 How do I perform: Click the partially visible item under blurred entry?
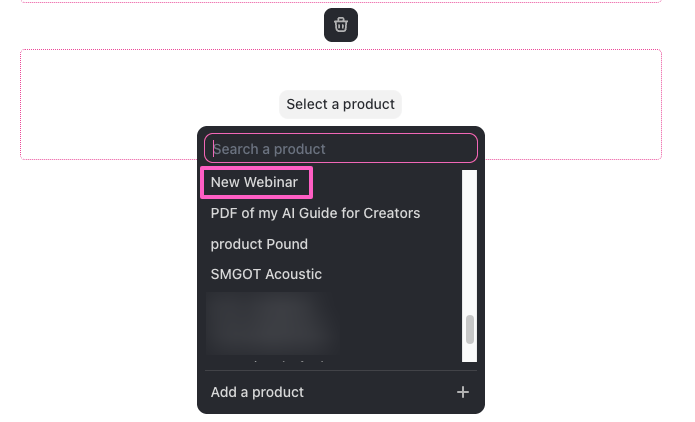pos(268,358)
